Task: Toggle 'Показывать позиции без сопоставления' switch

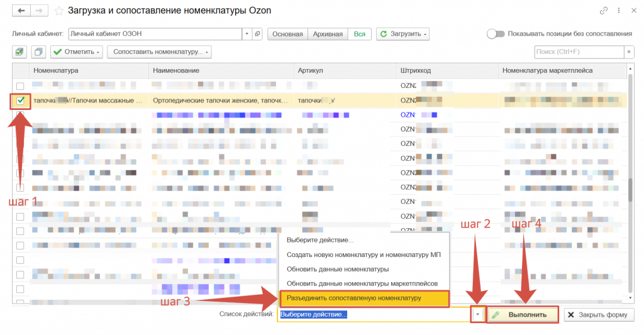Action: coord(496,34)
